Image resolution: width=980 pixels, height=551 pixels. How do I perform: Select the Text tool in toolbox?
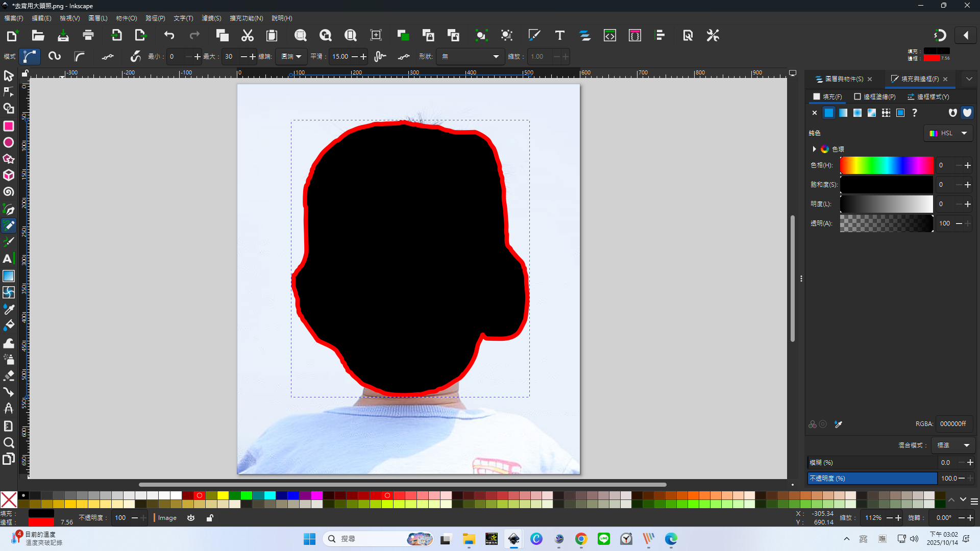pos(8,259)
